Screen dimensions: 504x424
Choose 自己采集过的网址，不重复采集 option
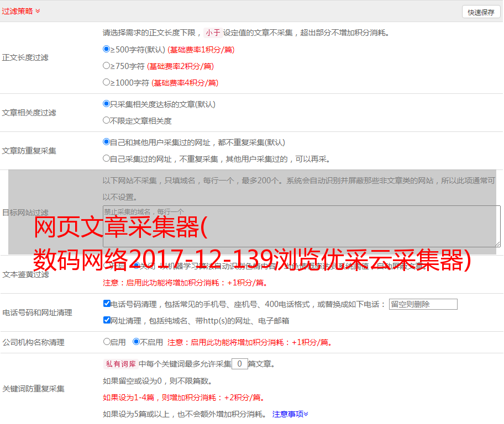coord(106,158)
